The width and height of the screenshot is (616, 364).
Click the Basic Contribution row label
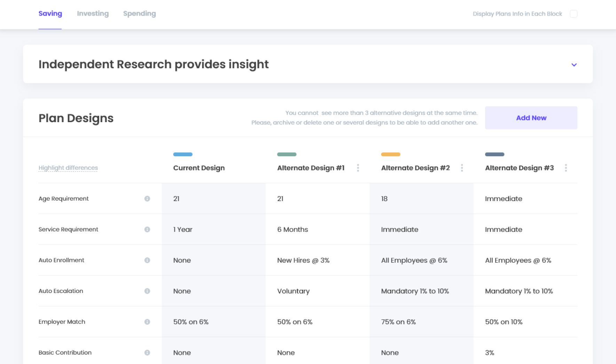coord(65,353)
